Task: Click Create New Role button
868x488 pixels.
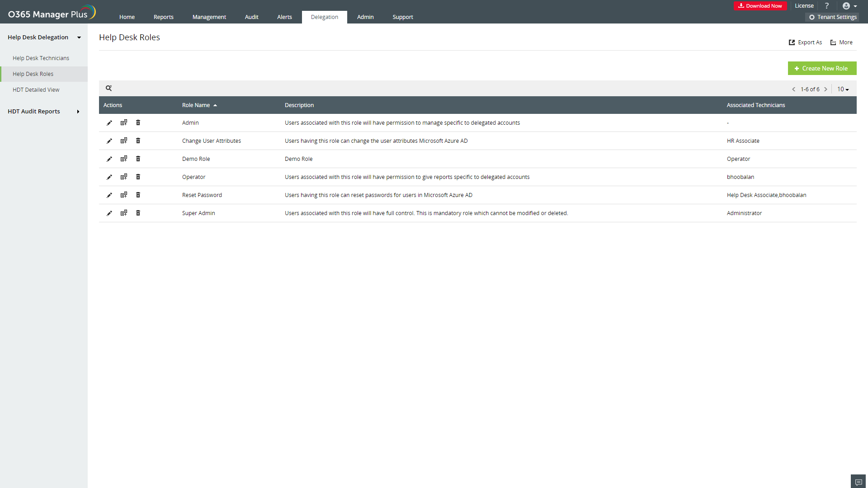Action: click(x=821, y=68)
